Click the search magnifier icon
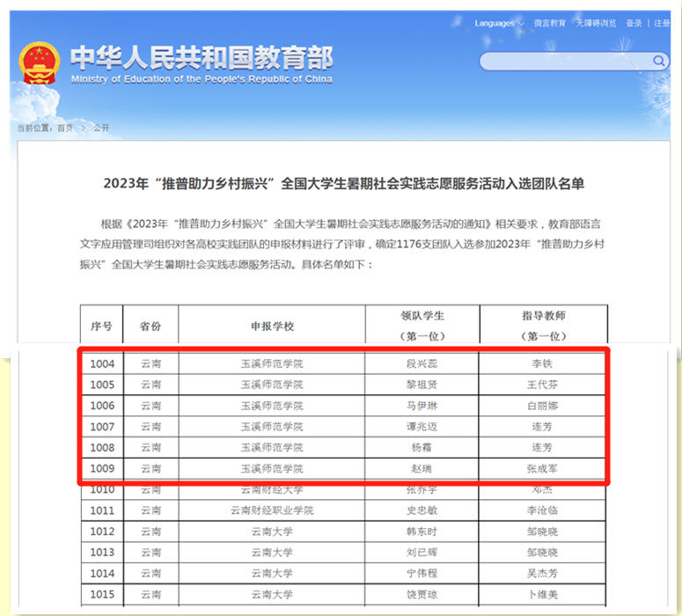Viewport: 682px width, 616px height. tap(659, 61)
